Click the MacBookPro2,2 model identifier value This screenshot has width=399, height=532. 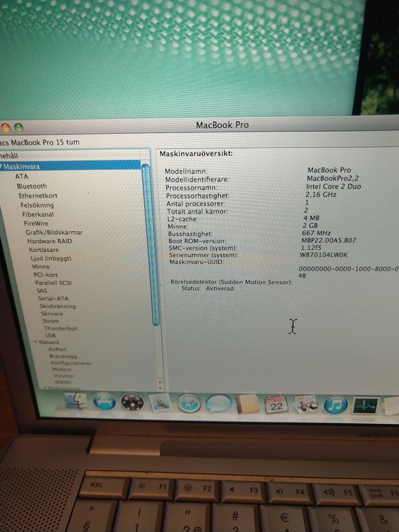point(332,178)
